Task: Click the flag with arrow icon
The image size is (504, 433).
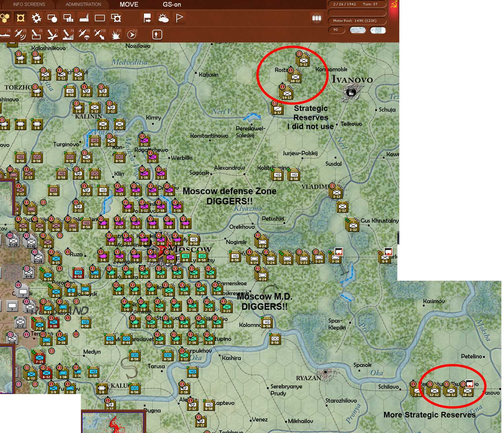Action: click(147, 18)
